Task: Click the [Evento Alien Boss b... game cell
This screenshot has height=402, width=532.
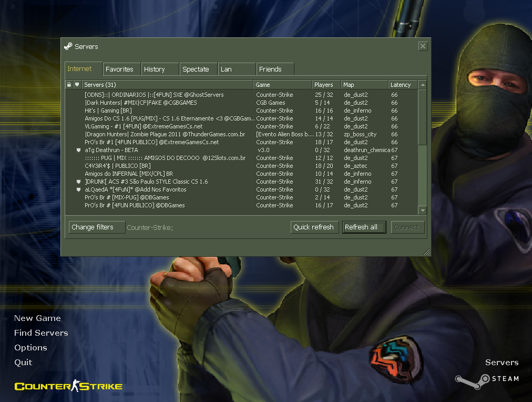Action: (x=284, y=134)
